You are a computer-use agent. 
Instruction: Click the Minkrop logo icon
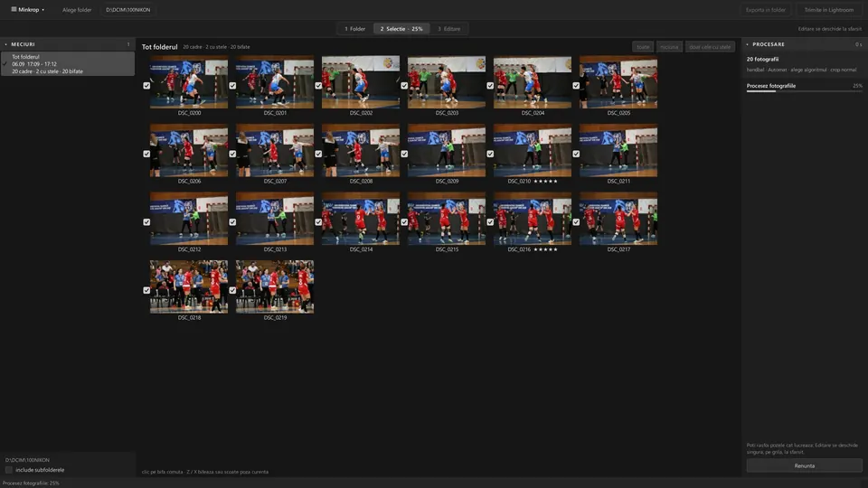[14, 9]
